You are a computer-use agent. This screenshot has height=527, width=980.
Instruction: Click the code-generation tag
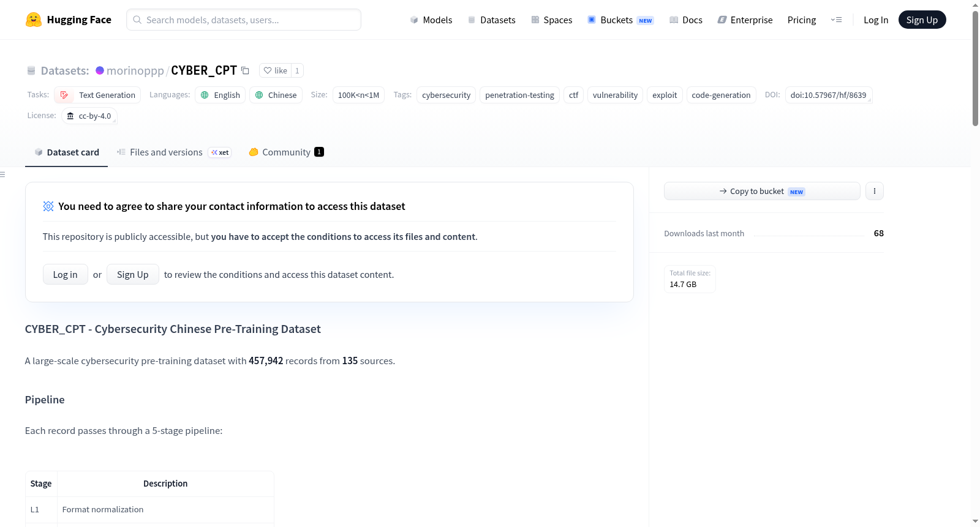(x=721, y=95)
